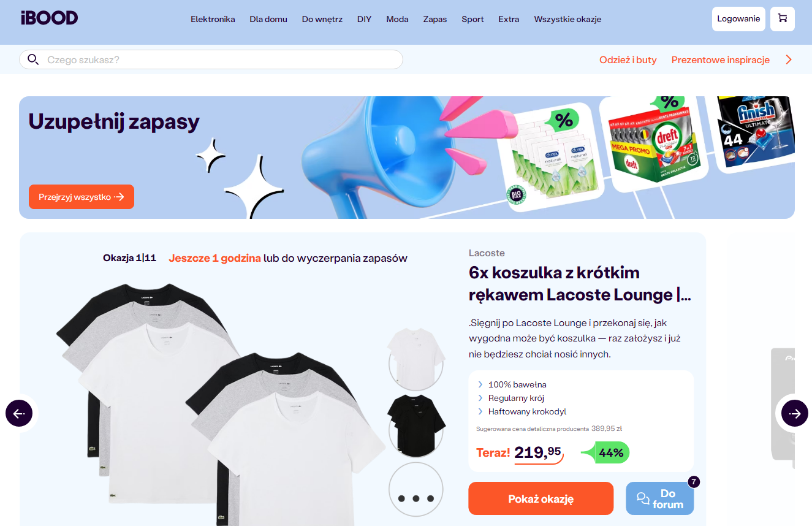Click the Logowanie button
This screenshot has height=526, width=812.
click(x=738, y=19)
